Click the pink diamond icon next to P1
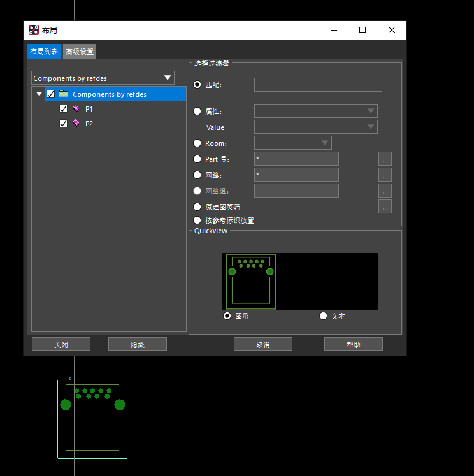This screenshot has height=476, width=474. pyautogui.click(x=76, y=108)
